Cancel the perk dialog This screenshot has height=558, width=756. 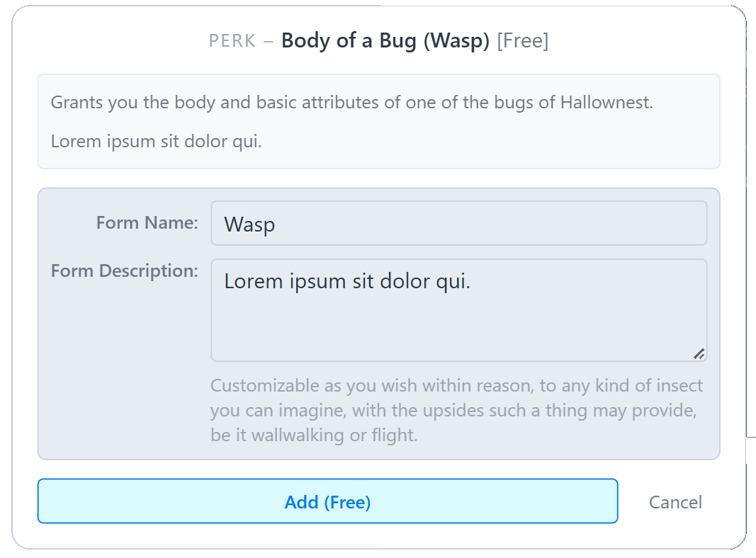point(675,502)
